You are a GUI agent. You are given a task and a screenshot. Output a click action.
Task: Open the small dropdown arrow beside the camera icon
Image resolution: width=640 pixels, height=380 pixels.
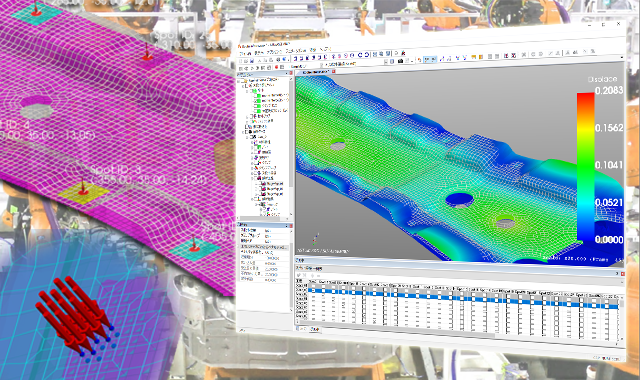click(412, 61)
